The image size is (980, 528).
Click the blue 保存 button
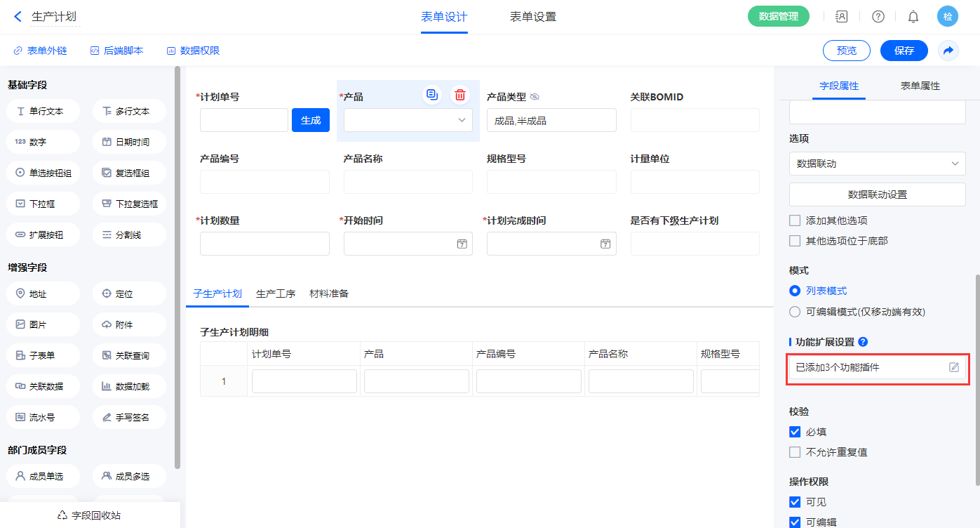point(904,51)
